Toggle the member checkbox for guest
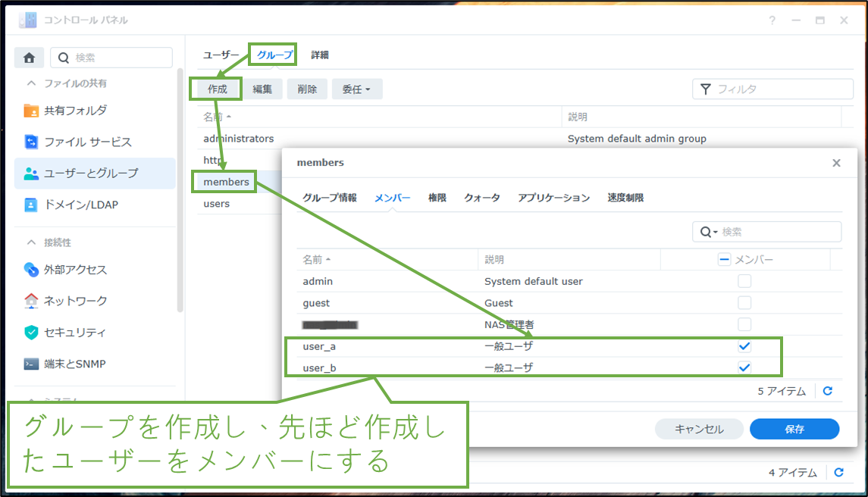Screen dimensions: 868x497 click(x=744, y=303)
